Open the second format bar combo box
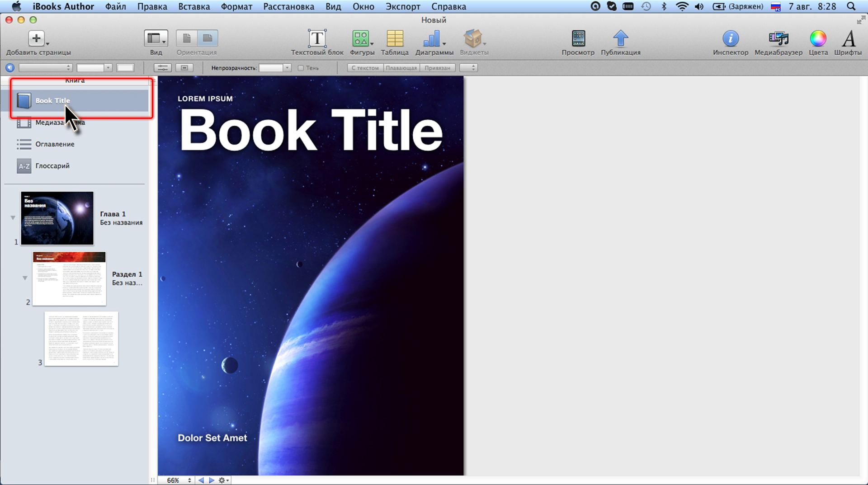 coord(94,68)
